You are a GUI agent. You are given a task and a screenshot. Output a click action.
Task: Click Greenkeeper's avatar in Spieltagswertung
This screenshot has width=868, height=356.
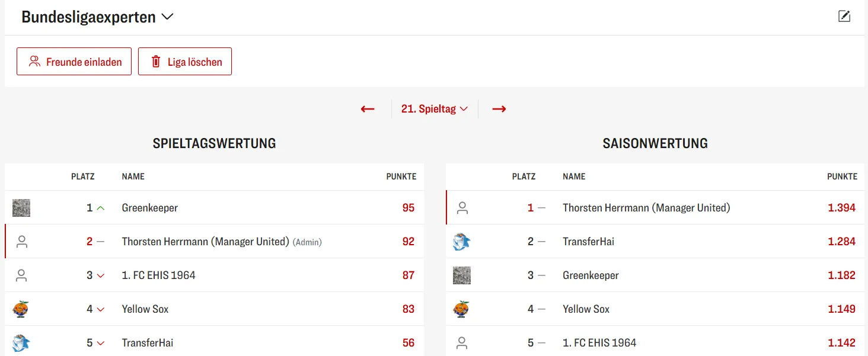point(21,208)
